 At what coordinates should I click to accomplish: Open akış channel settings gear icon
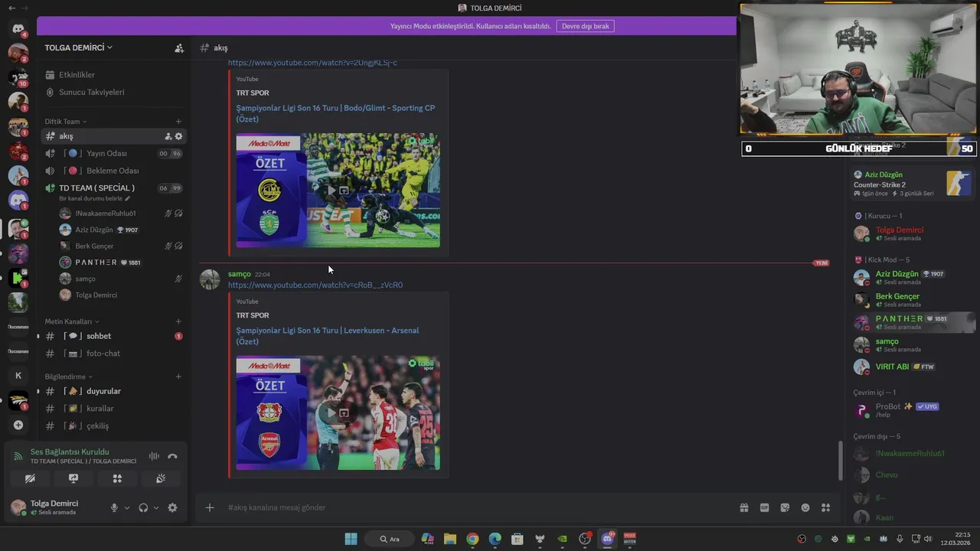[179, 136]
